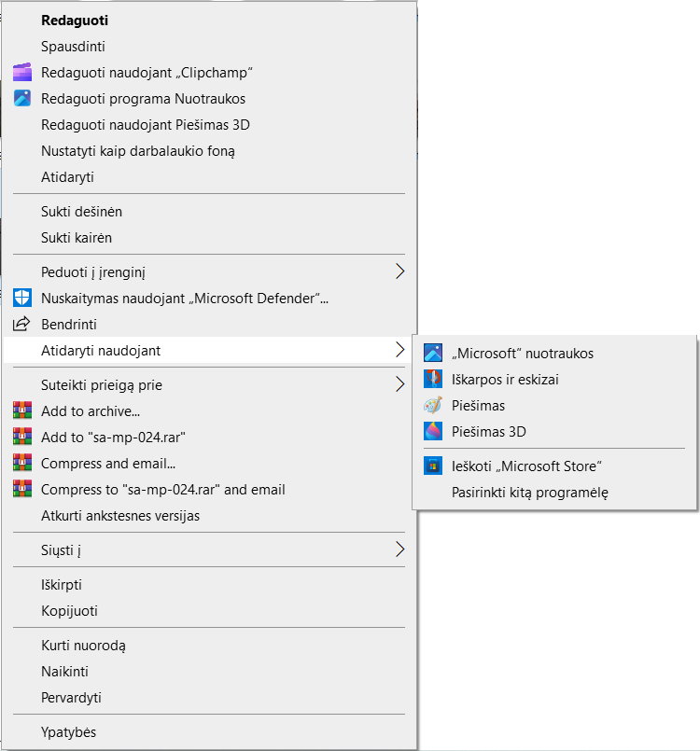
Task: Expand the Siųsti į submenu arrow
Action: 399,550
